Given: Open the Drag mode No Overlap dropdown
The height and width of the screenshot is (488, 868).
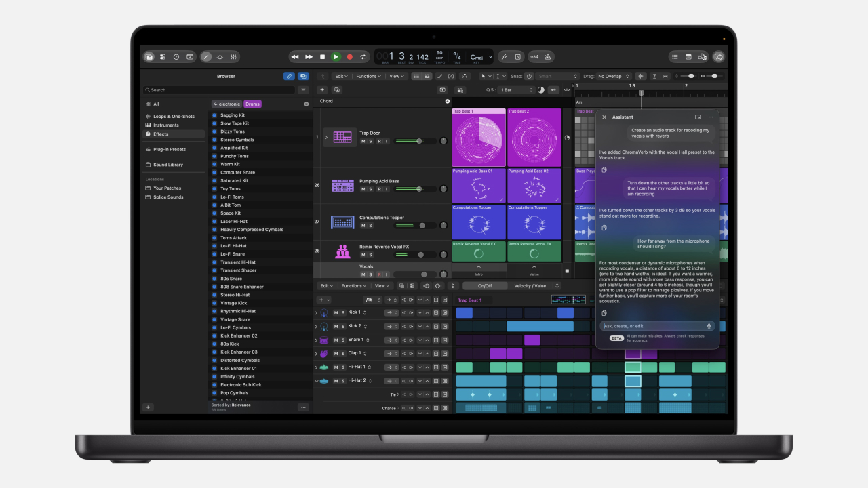Looking at the screenshot, I should pos(614,76).
